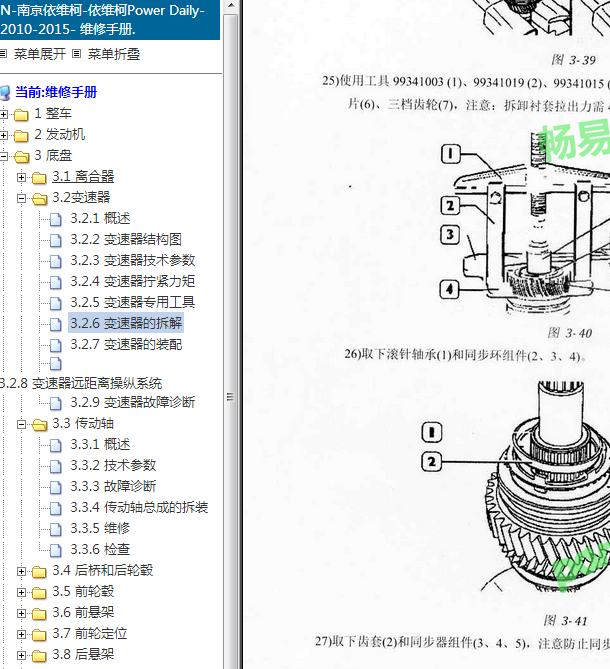Click the 菜单折叠 list icon

[x=76, y=54]
